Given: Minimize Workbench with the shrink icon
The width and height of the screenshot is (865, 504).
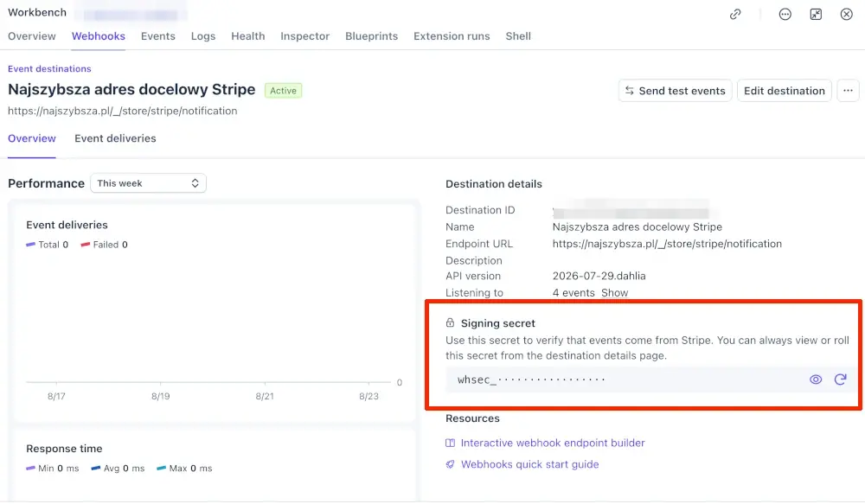Looking at the screenshot, I should tap(816, 15).
